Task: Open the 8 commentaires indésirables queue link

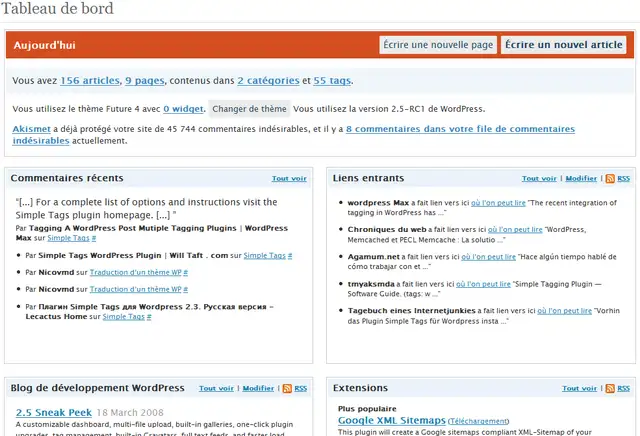Action: tap(460, 129)
